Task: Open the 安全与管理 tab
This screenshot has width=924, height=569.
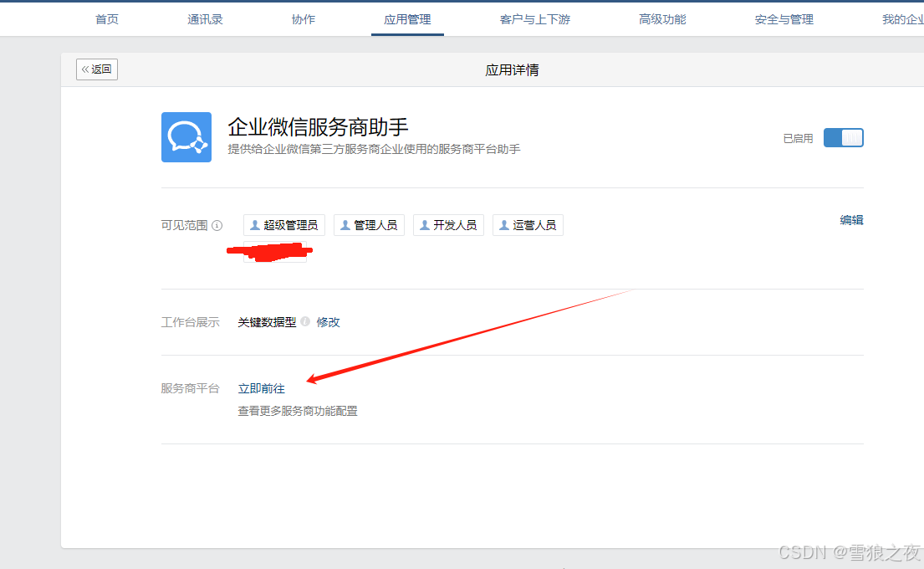Action: coord(784,19)
